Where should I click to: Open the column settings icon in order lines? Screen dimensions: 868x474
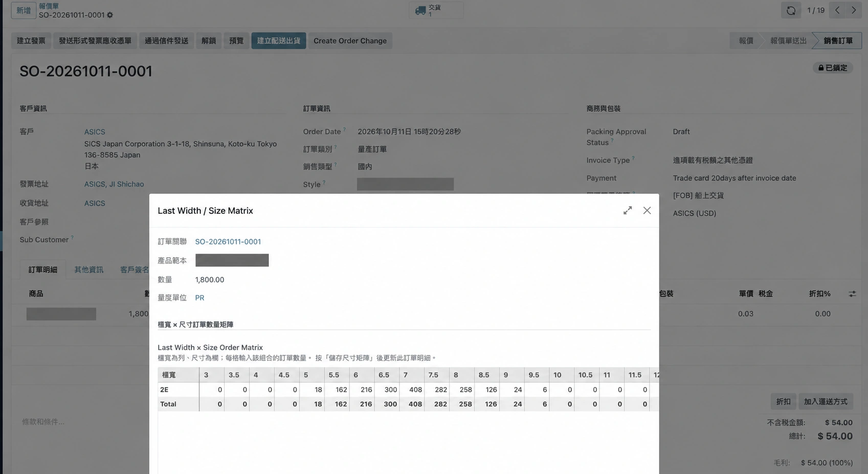(852, 294)
